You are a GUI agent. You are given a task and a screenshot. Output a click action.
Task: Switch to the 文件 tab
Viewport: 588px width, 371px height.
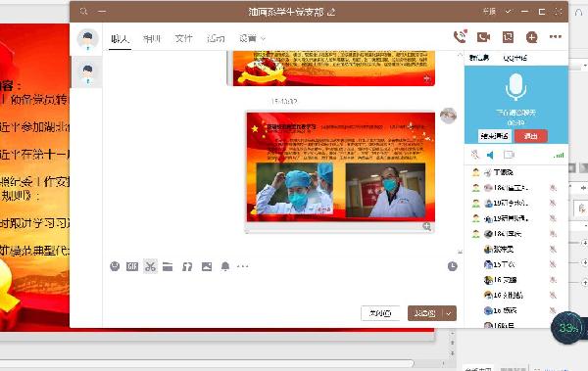pyautogui.click(x=184, y=38)
